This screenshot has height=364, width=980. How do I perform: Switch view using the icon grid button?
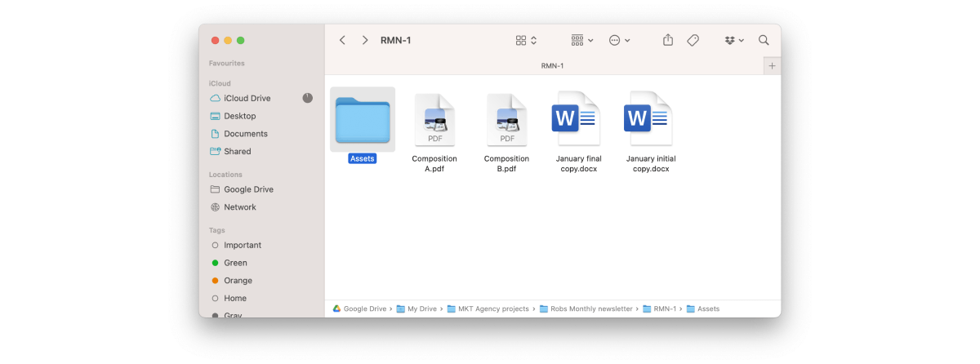coord(526,40)
